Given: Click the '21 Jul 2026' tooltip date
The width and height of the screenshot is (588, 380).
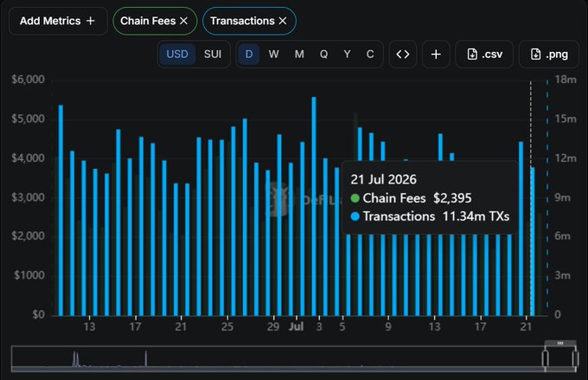Looking at the screenshot, I should [x=384, y=179].
